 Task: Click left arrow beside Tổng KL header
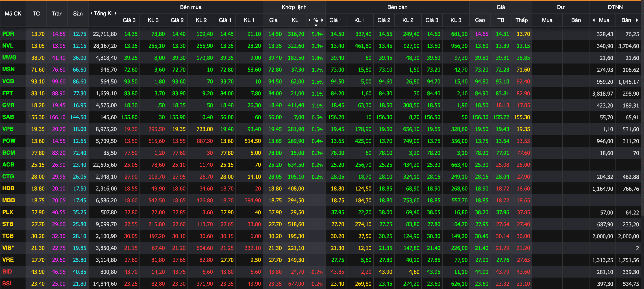tap(91, 13)
